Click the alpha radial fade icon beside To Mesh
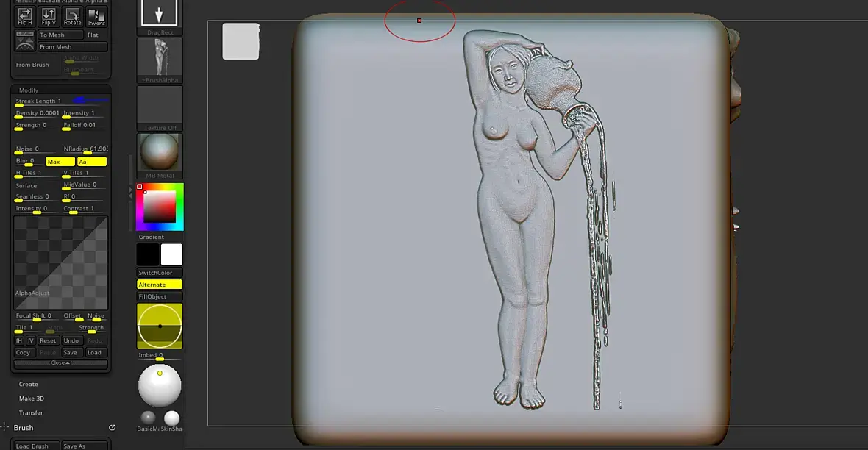The width and height of the screenshot is (868, 450). click(x=25, y=40)
